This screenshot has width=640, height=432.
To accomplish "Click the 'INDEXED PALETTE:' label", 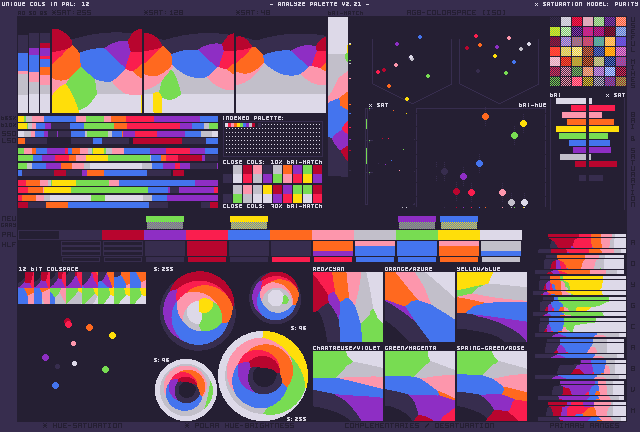I will [253, 118].
